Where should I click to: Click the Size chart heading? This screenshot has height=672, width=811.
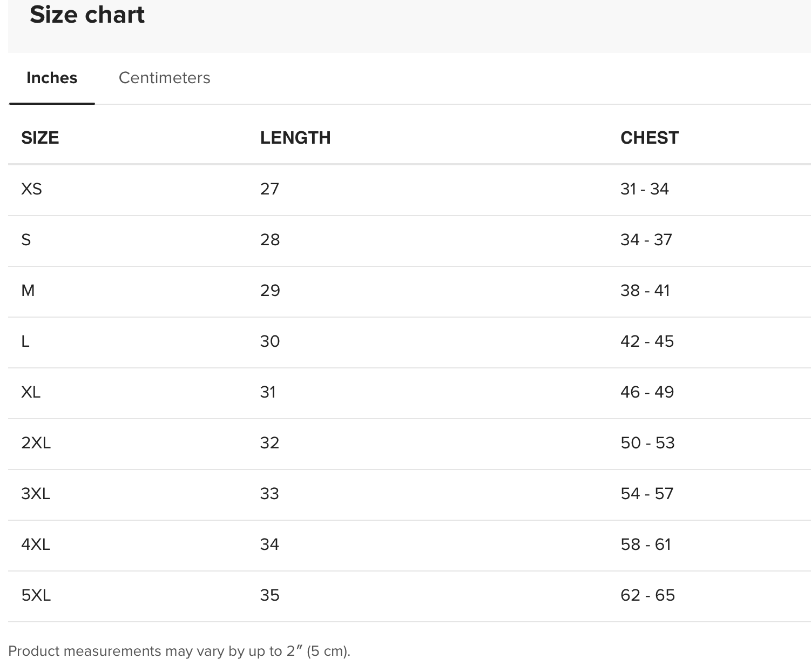pyautogui.click(x=87, y=15)
